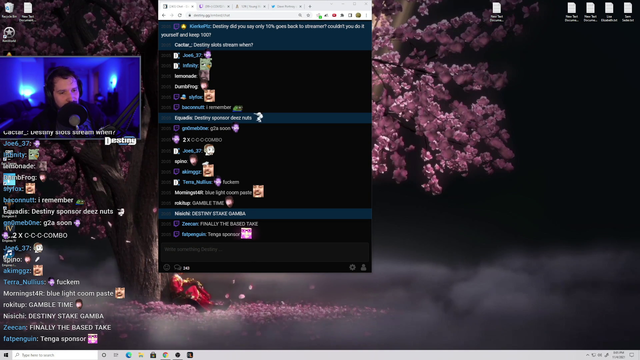
Task: Zoom icon in Chrome address bar
Action: (300, 15)
